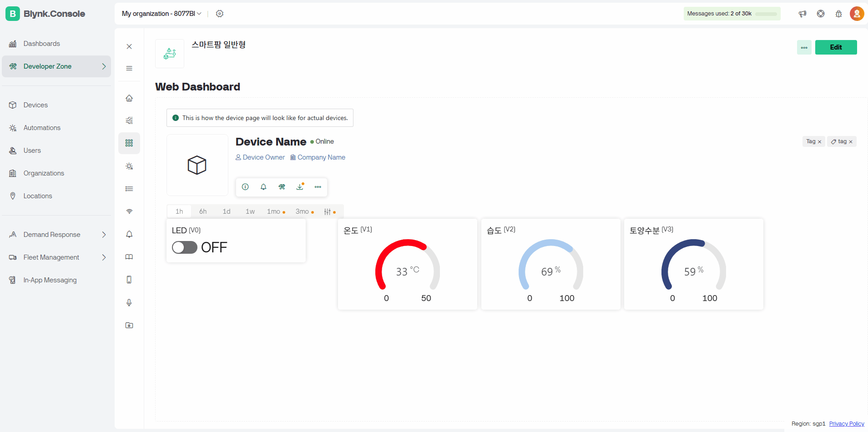Select the 3mo time range tab
Viewport: 868px width, 432px height.
304,211
